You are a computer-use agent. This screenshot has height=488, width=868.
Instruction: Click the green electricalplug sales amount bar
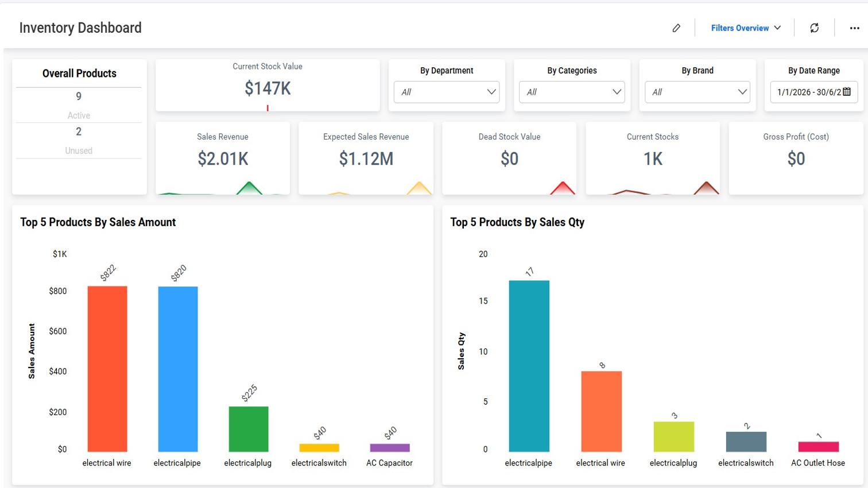(249, 429)
